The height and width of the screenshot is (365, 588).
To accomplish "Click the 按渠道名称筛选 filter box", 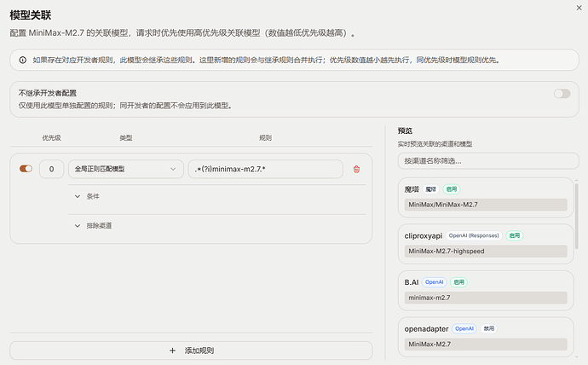I will pyautogui.click(x=488, y=161).
